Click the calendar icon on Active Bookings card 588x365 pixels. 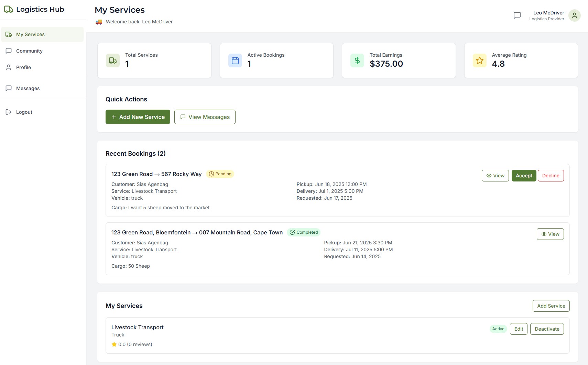235,60
